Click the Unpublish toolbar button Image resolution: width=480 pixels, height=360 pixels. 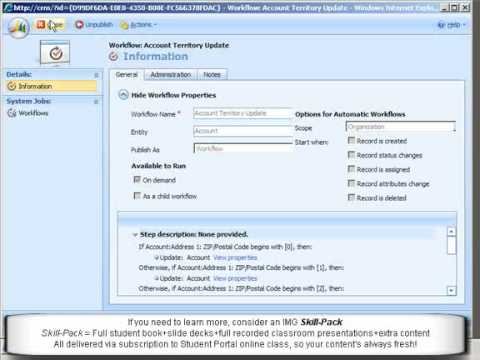94,25
